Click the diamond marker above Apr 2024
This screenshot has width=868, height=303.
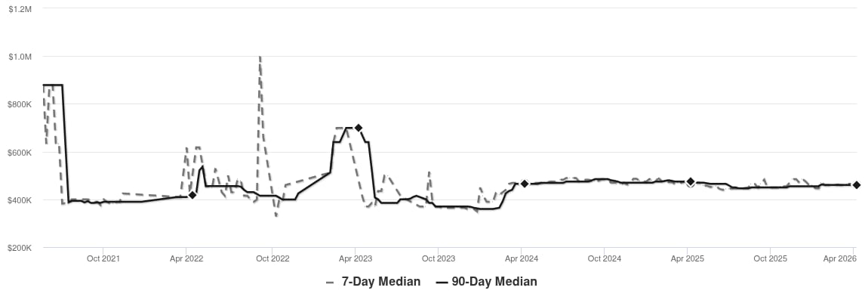pos(525,184)
